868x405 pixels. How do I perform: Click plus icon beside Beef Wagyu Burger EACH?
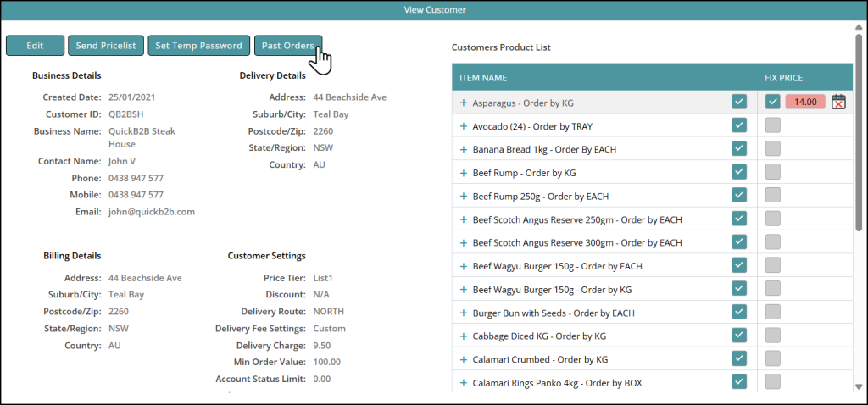click(463, 266)
